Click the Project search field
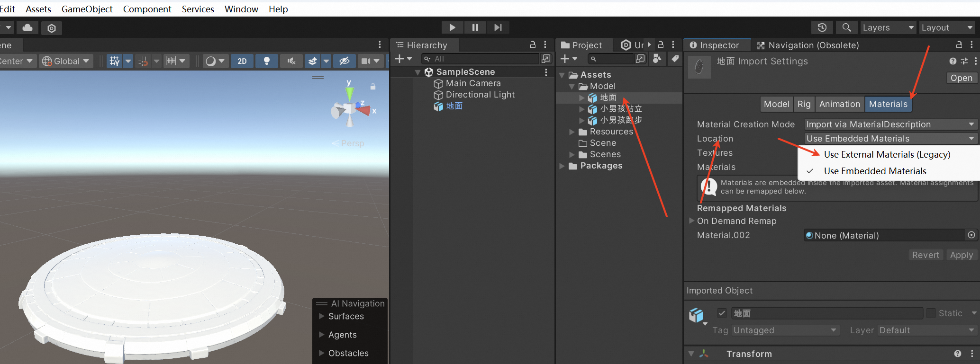Screen dimensions: 980x364 coord(610,59)
